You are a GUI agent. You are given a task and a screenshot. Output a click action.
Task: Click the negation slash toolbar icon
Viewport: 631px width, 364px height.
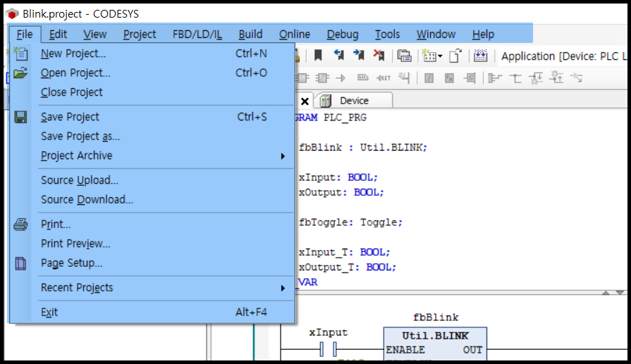click(x=429, y=78)
